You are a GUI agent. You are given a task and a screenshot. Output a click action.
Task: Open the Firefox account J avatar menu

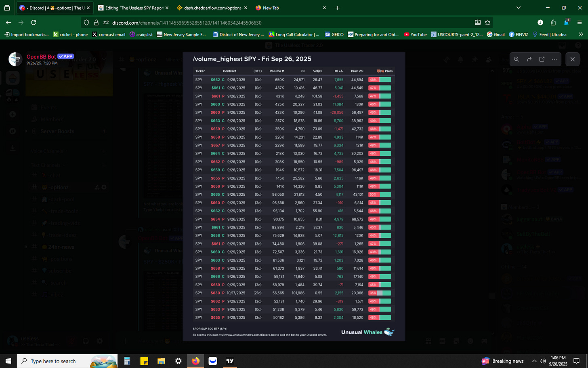(540, 23)
